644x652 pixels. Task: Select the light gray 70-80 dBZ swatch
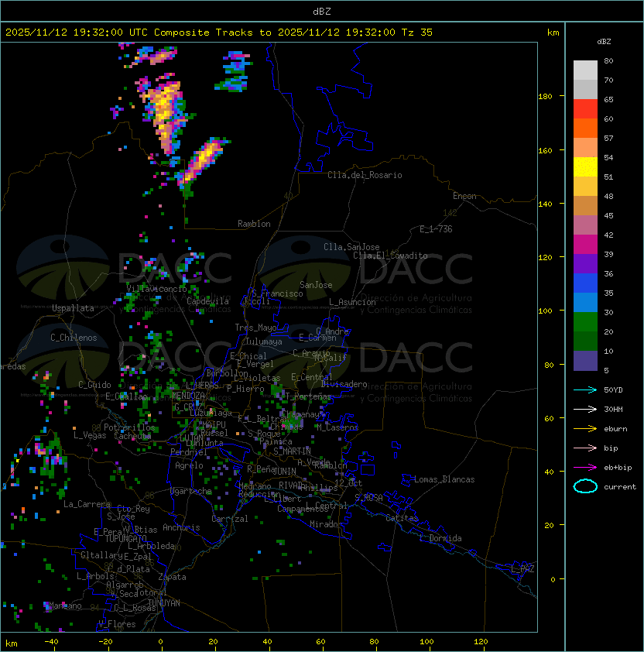point(585,70)
